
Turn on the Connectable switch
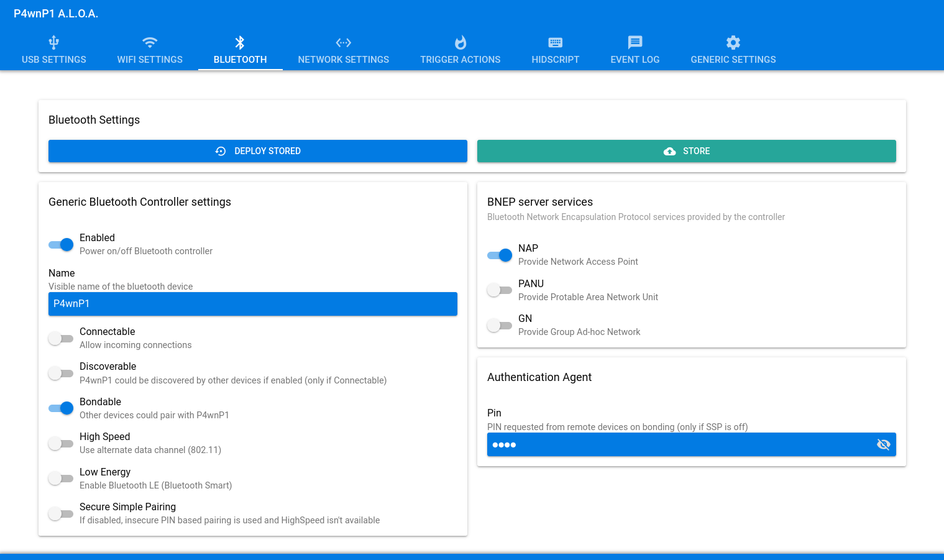click(x=62, y=339)
